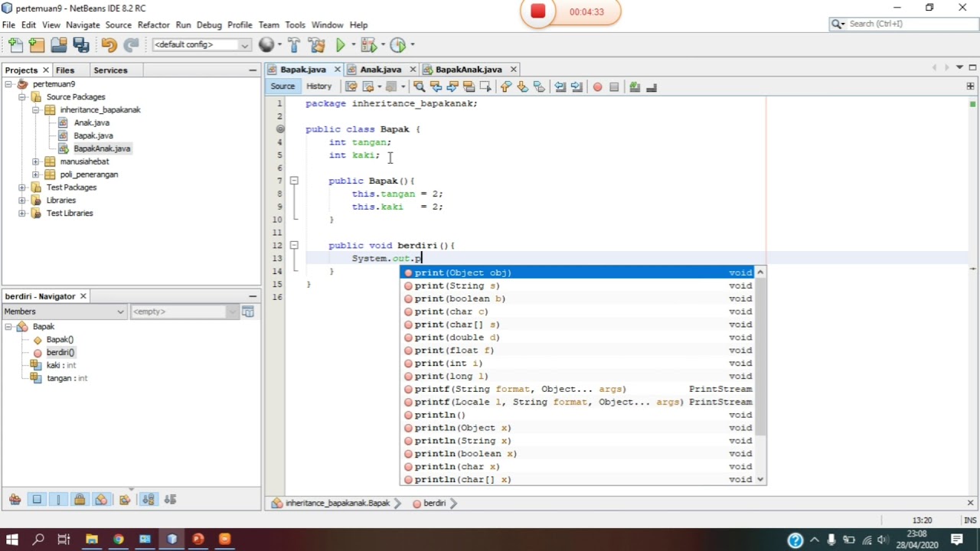
Task: Click the Comment lines editor icon
Action: tap(635, 86)
